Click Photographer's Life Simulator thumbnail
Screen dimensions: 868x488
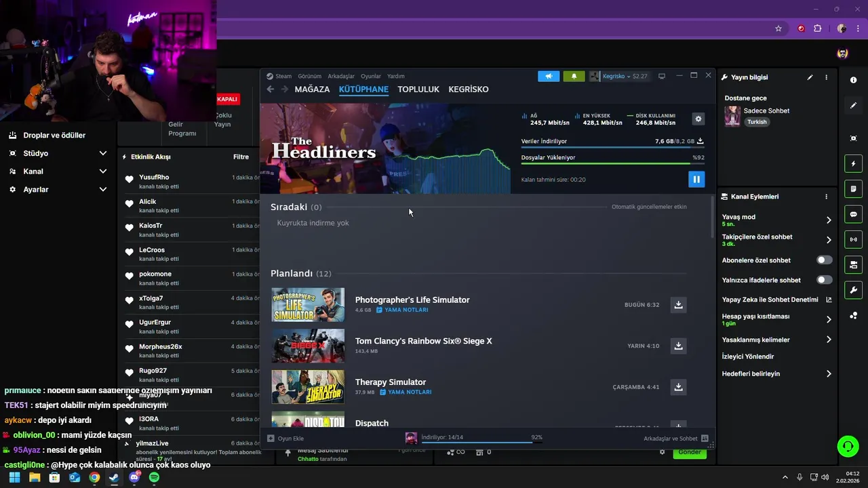pyautogui.click(x=308, y=304)
